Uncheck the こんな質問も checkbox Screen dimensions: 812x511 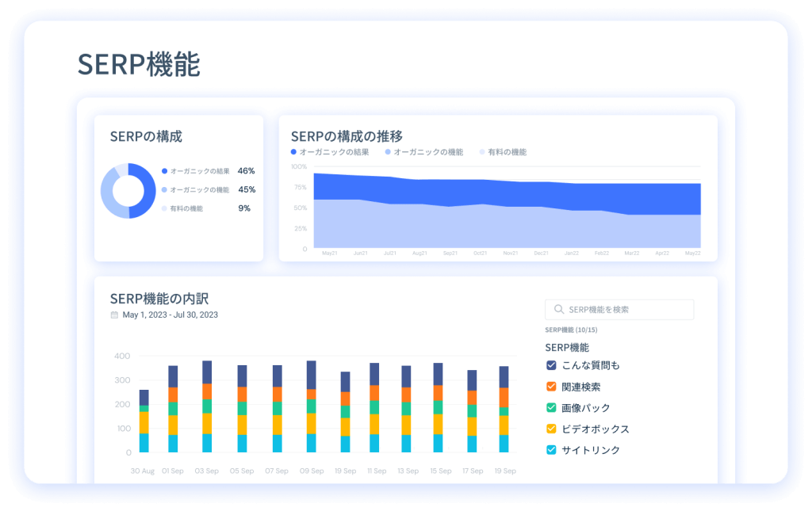pos(552,365)
